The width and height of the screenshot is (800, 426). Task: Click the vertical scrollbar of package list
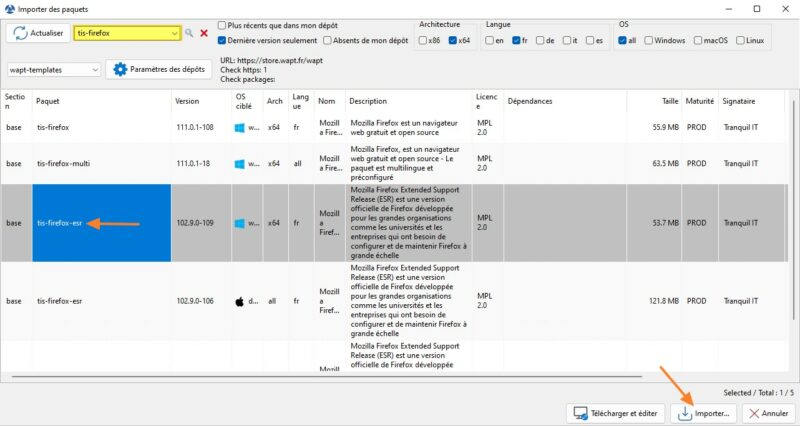coord(792,207)
